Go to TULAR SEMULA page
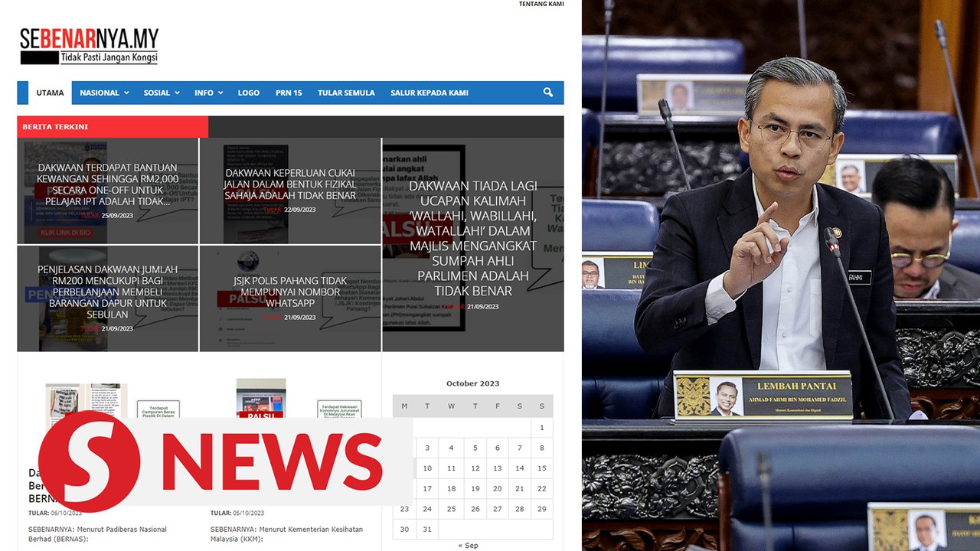This screenshot has width=980, height=551. pyautogui.click(x=346, y=93)
